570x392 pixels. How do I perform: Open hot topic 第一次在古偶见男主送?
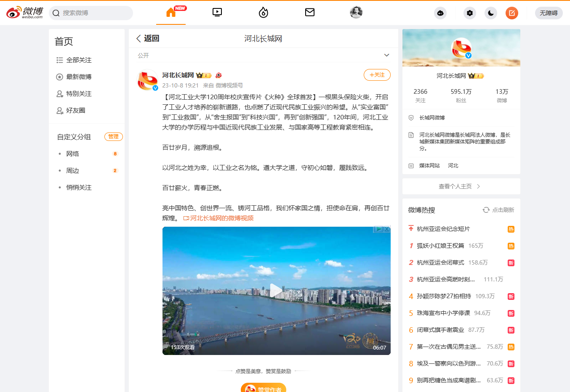[449, 347]
